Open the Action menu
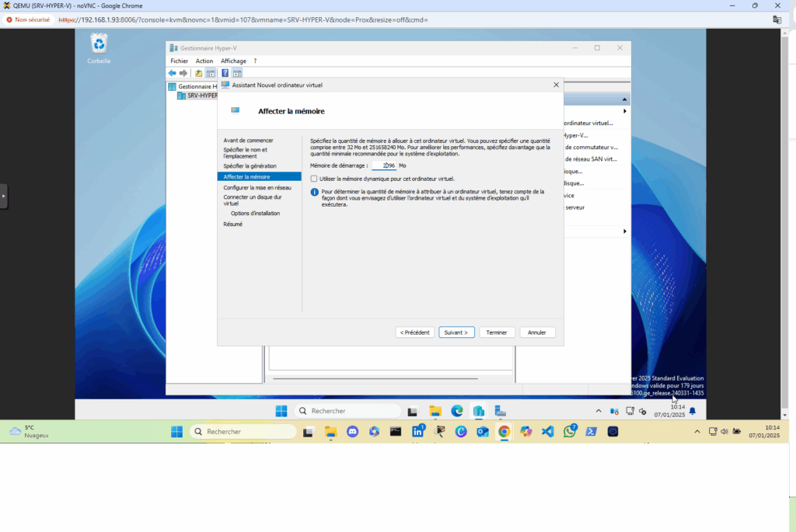This screenshot has width=796, height=532. 204,61
